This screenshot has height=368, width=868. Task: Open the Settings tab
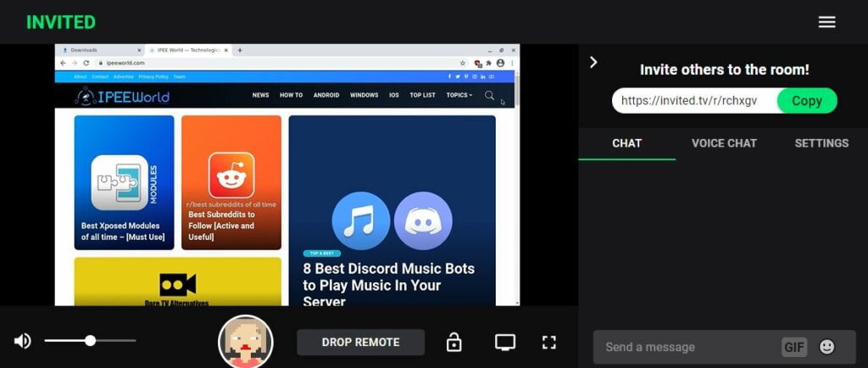coord(821,143)
